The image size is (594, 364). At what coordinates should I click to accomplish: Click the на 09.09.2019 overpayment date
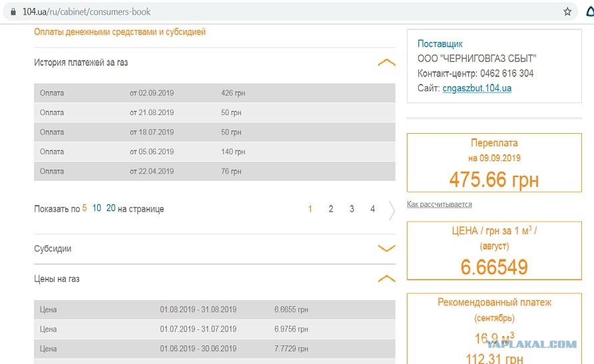[x=494, y=158]
